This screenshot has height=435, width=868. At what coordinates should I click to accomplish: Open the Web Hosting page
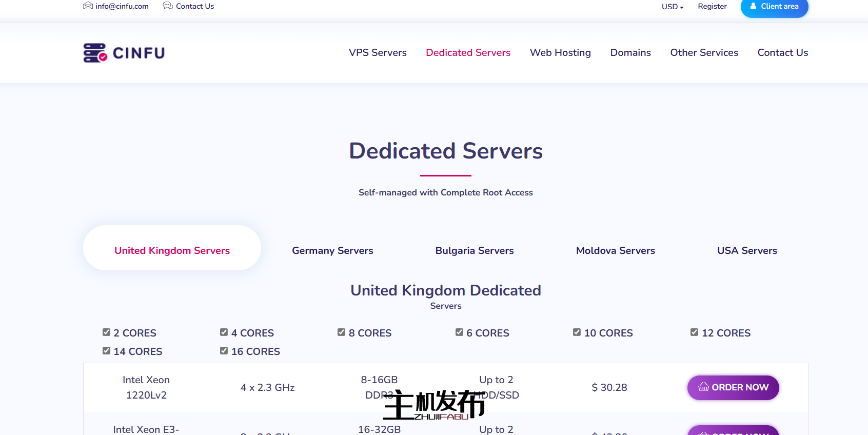tap(560, 53)
